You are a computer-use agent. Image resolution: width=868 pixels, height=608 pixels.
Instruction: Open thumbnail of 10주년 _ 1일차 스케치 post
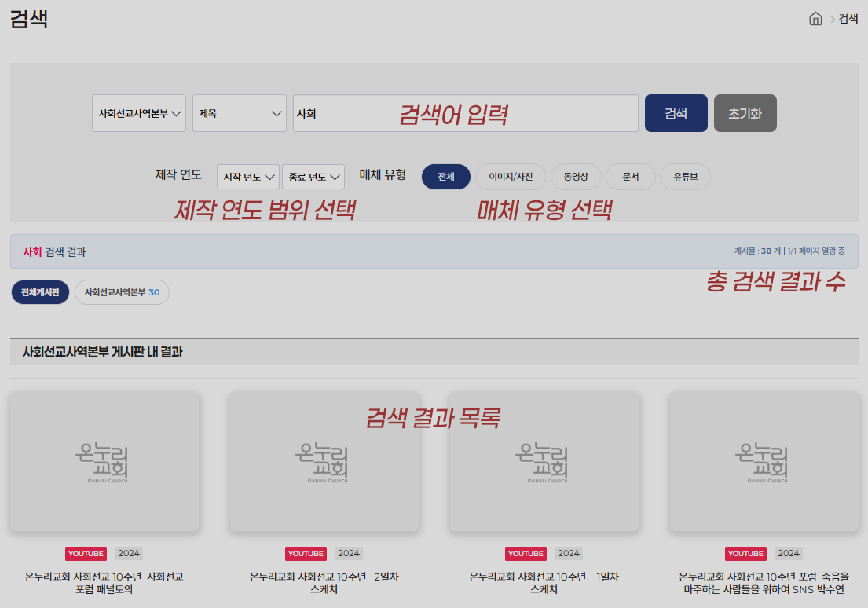click(544, 462)
